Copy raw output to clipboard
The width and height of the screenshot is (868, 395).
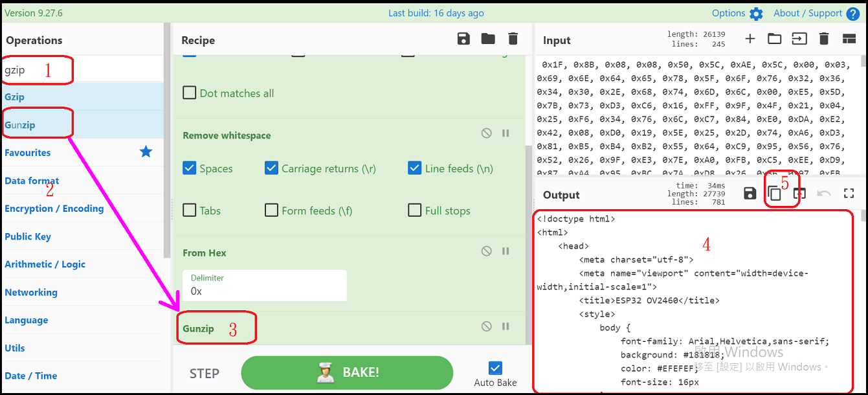(x=775, y=193)
